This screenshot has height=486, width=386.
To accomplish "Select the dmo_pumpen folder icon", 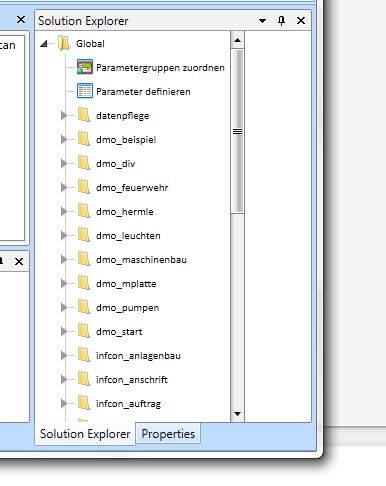I will 84,307.
